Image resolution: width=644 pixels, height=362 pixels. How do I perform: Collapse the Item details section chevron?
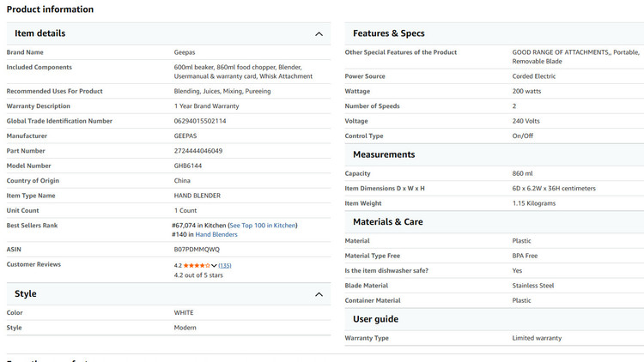point(319,34)
